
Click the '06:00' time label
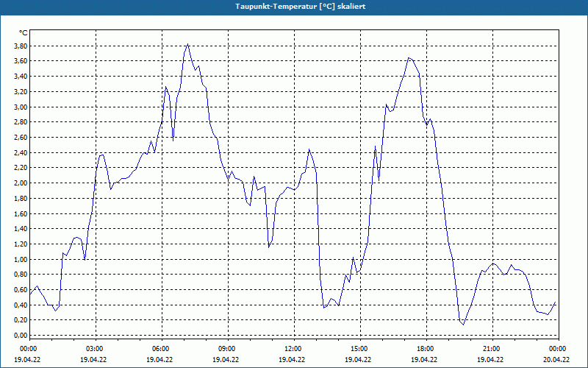(x=162, y=349)
